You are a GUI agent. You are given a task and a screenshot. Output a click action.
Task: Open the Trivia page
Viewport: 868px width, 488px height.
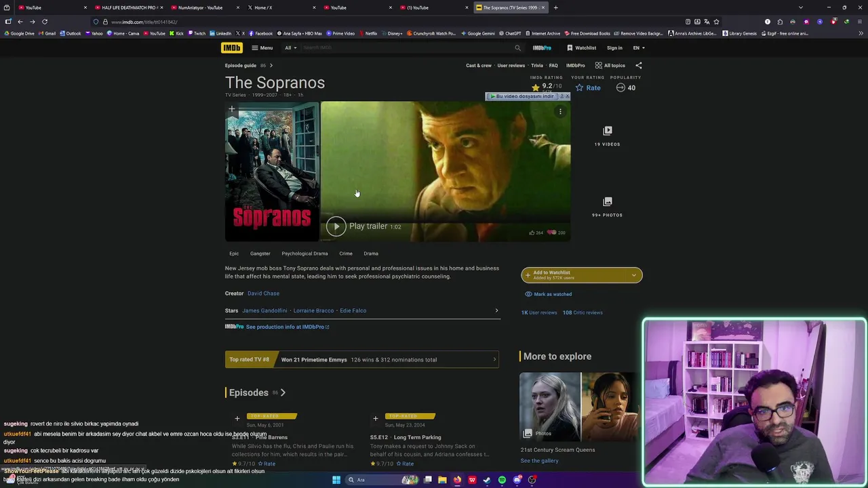[537, 65]
